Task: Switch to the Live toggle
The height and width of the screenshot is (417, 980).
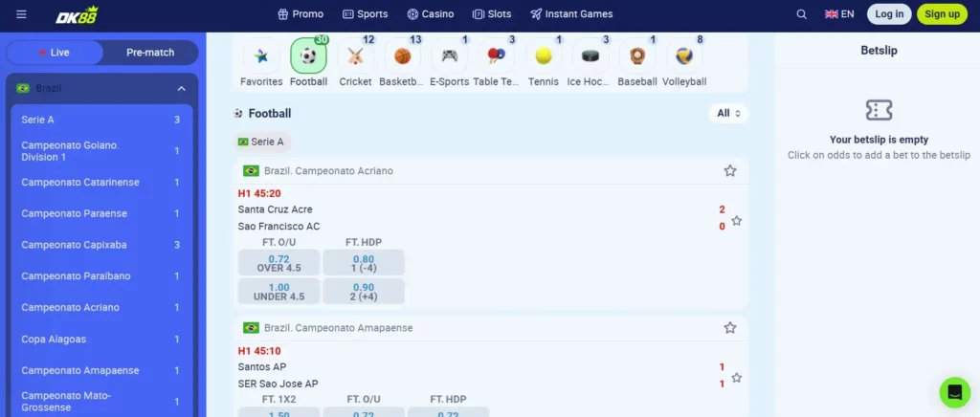Action: pos(55,53)
